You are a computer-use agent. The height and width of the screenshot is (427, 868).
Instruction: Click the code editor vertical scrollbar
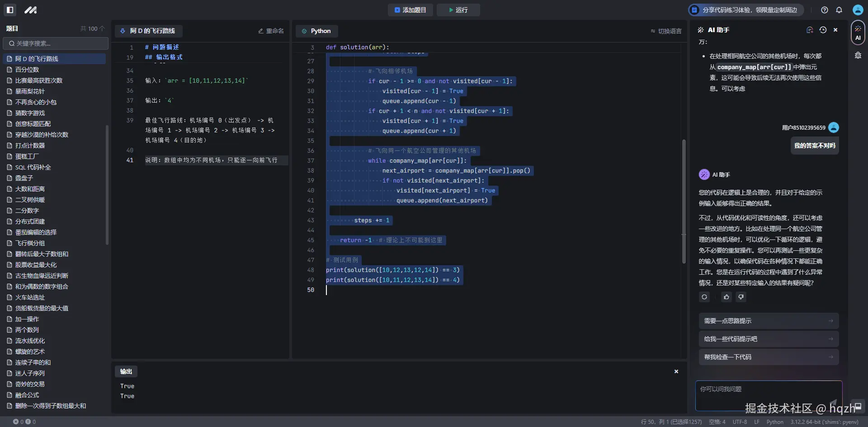point(684,201)
